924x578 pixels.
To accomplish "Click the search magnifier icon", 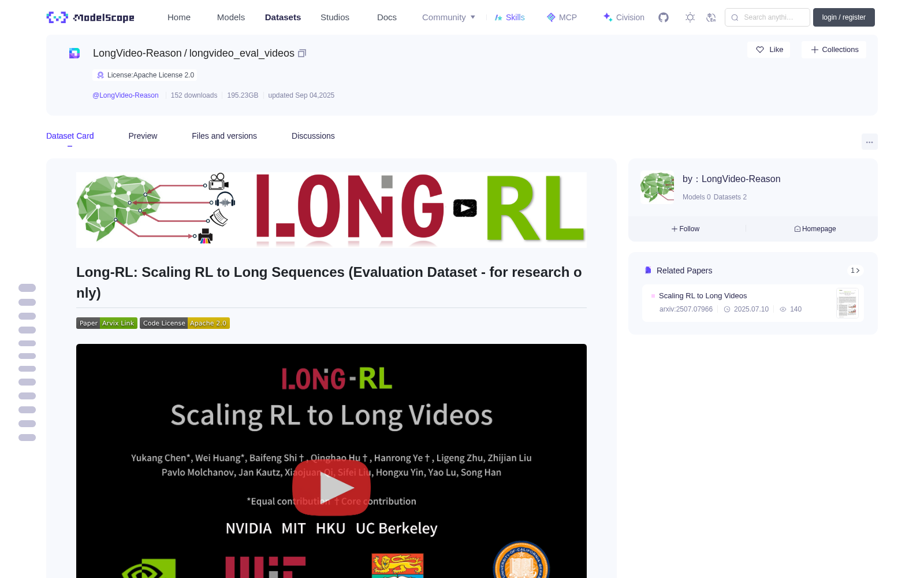I will [735, 17].
